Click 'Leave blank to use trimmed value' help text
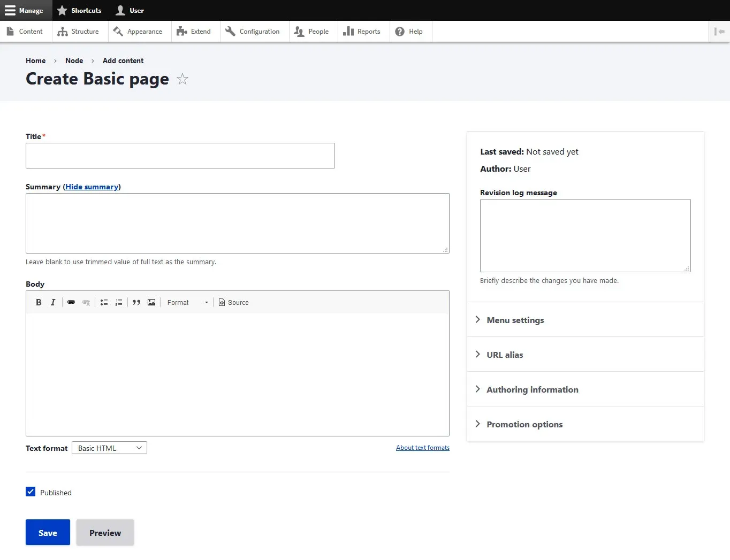This screenshot has width=730, height=560. coord(121,262)
